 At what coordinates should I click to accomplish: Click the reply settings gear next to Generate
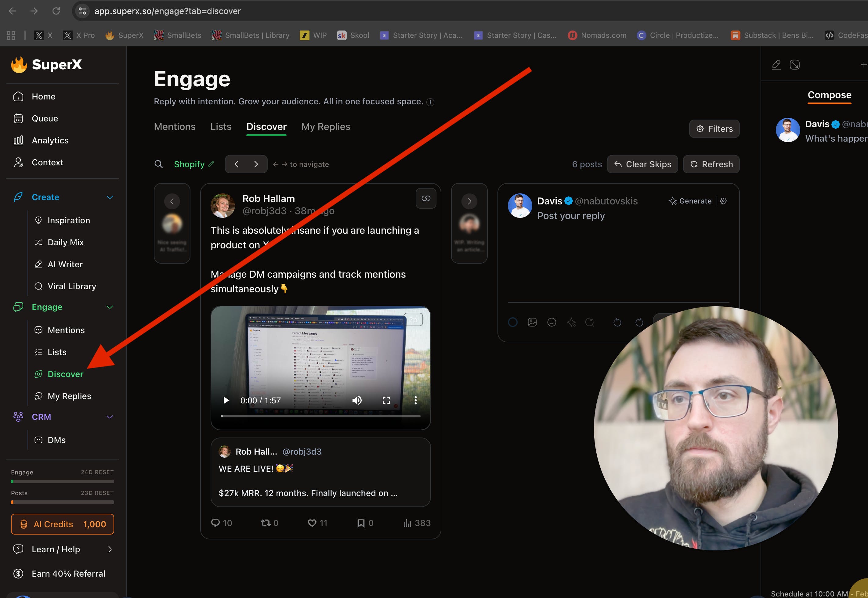tap(723, 201)
